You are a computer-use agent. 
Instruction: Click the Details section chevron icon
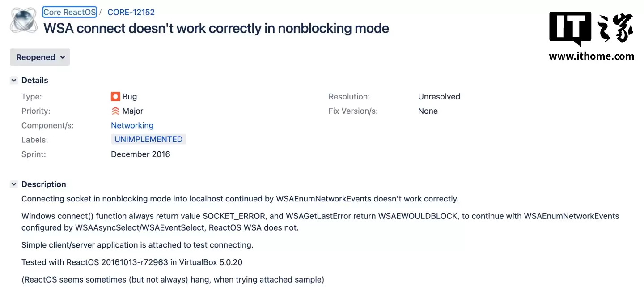[x=13, y=80]
